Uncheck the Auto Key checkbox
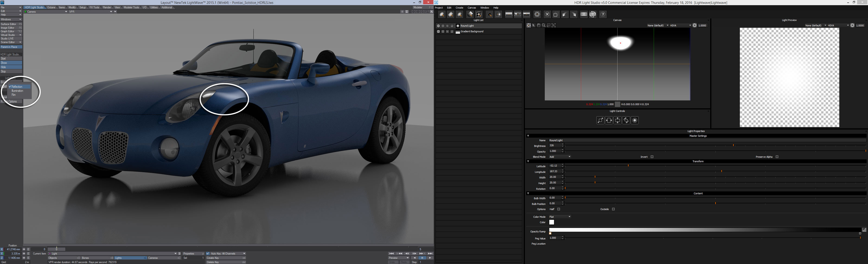The image size is (868, 264). (x=208, y=253)
